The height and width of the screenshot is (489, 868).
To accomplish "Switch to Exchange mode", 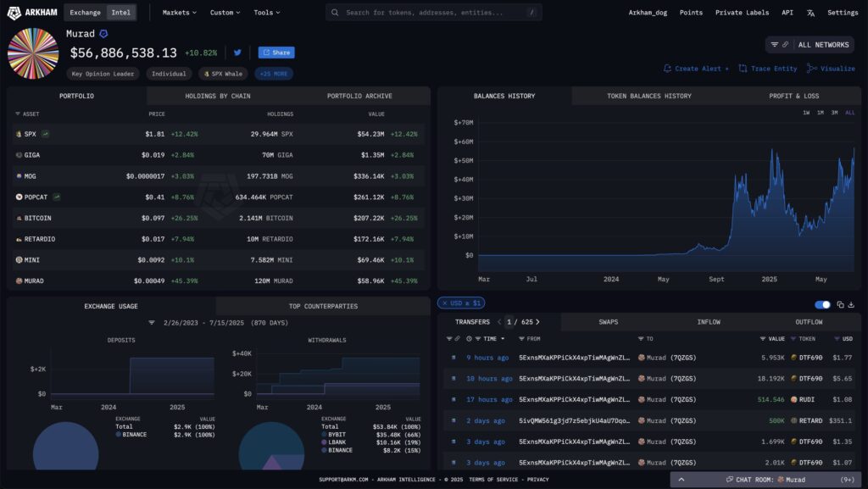I will pos(86,12).
